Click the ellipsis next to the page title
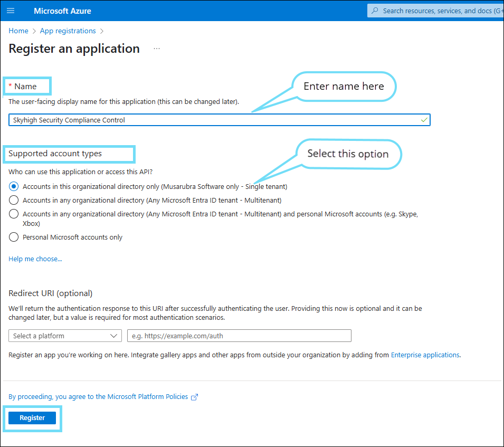This screenshot has height=447, width=504. (x=156, y=48)
